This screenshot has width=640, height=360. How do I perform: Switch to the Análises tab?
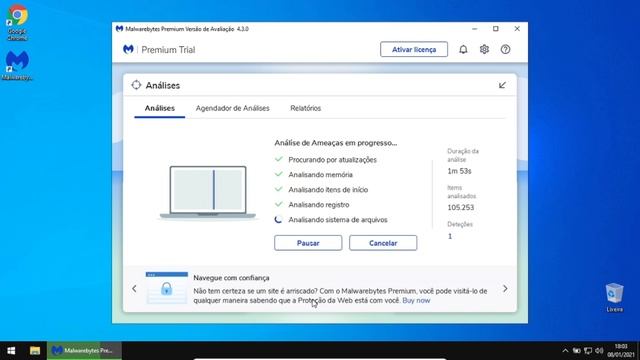coord(160,108)
